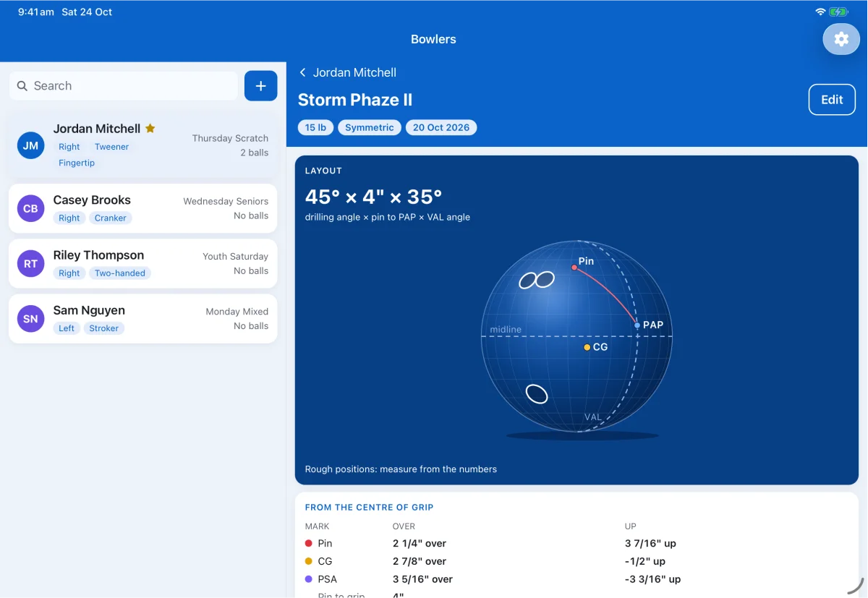The height and width of the screenshot is (598, 868).
Task: Click the purple dot in the PSA table row
Action: pos(309,579)
